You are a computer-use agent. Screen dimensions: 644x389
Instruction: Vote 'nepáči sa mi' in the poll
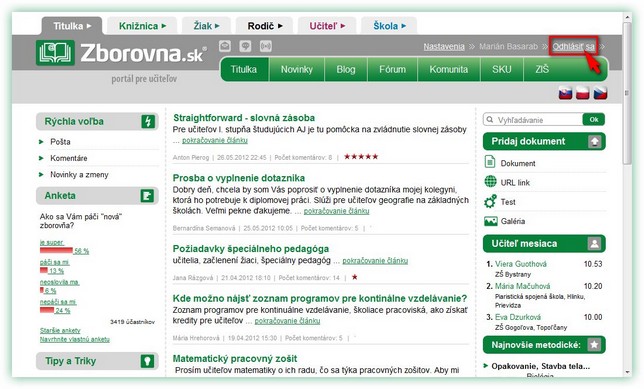58,302
